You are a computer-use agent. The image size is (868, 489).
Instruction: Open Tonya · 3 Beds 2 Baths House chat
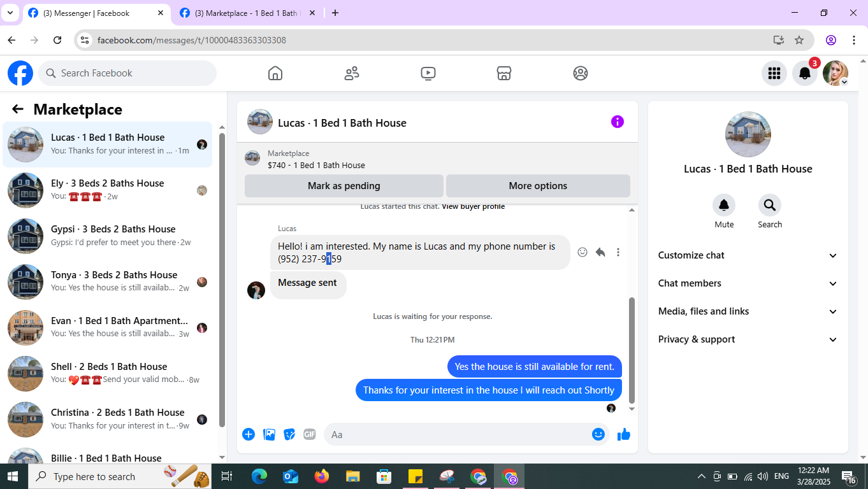point(108,282)
